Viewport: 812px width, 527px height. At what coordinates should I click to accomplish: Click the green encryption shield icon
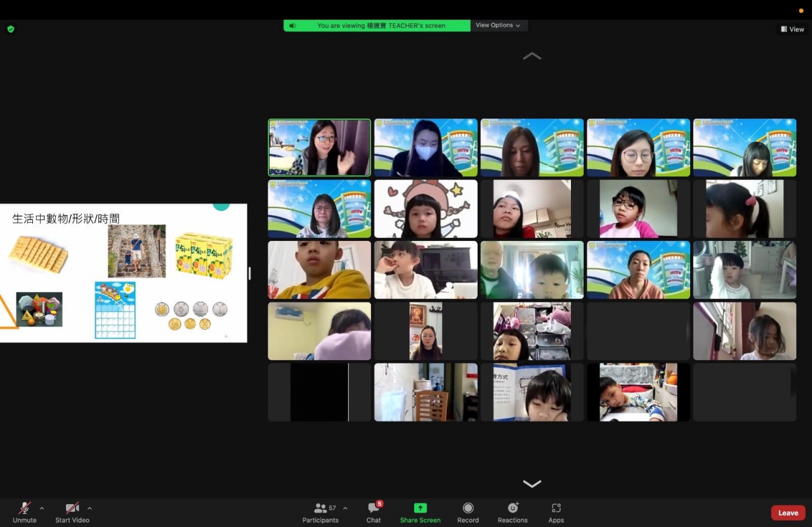11,29
